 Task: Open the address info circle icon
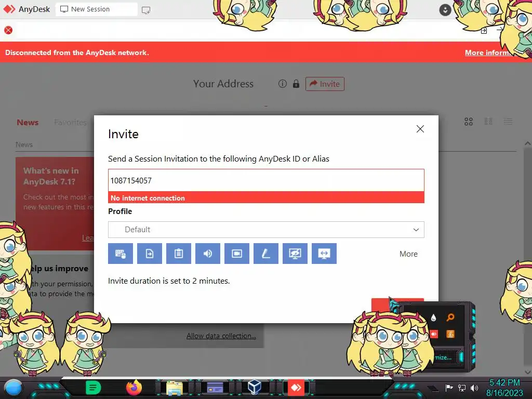point(282,84)
